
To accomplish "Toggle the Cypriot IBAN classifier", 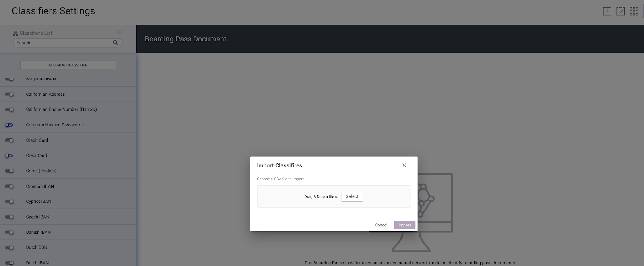I will coord(9,202).
